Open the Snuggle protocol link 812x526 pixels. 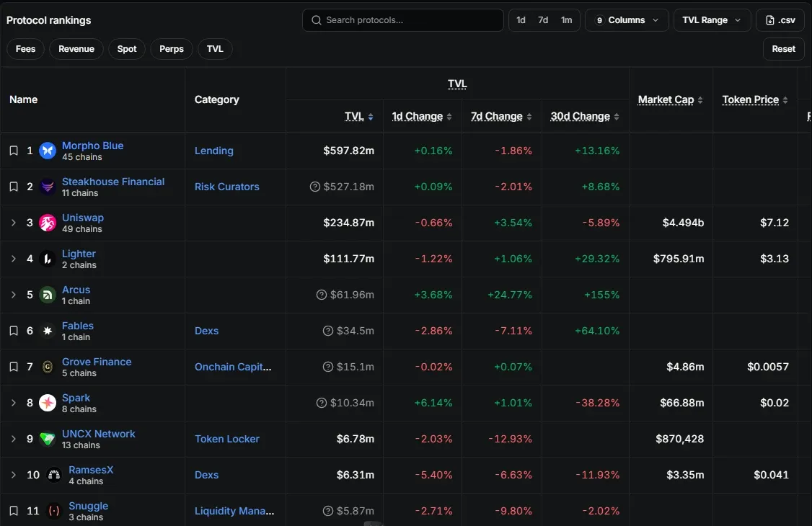89,506
